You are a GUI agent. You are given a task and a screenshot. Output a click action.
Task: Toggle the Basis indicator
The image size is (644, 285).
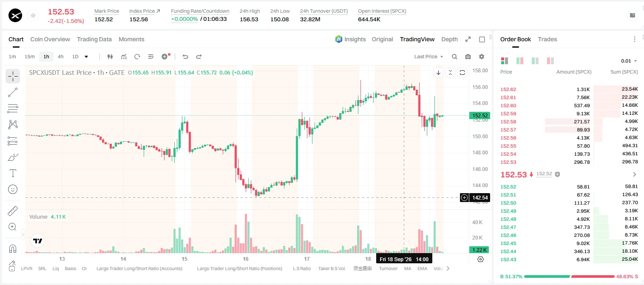pyautogui.click(x=71, y=268)
